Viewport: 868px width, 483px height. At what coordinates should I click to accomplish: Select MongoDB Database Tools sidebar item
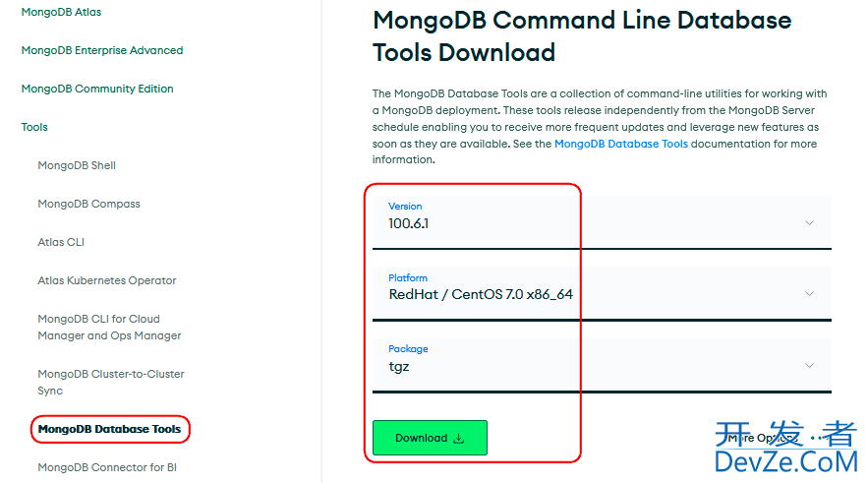coord(109,429)
